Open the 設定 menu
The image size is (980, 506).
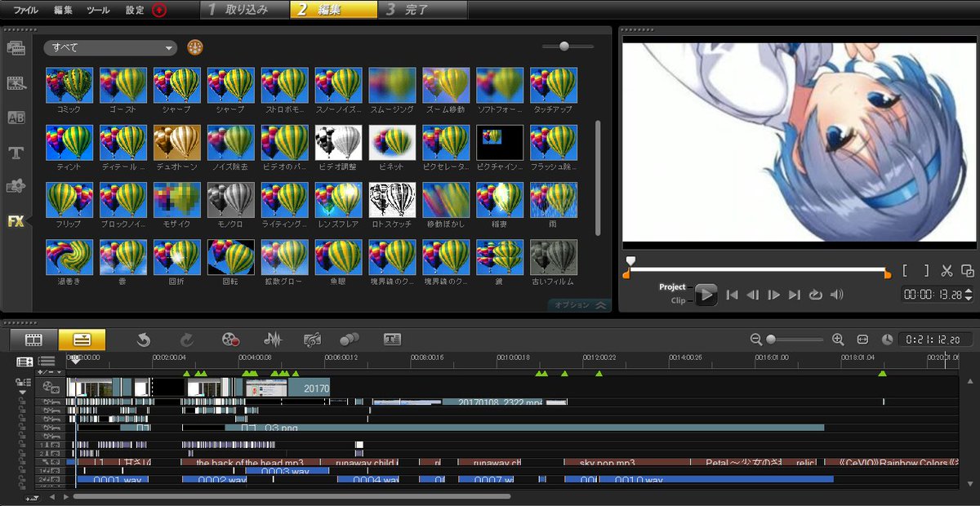[135, 10]
